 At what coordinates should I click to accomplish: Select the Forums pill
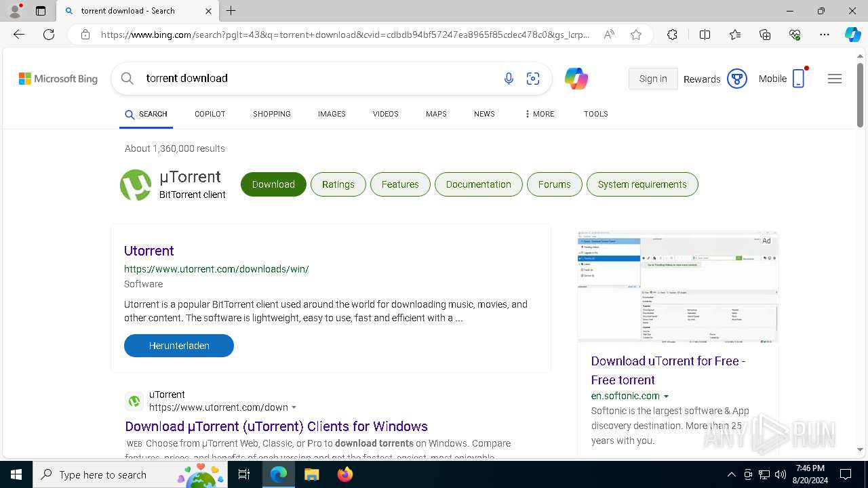pos(554,184)
